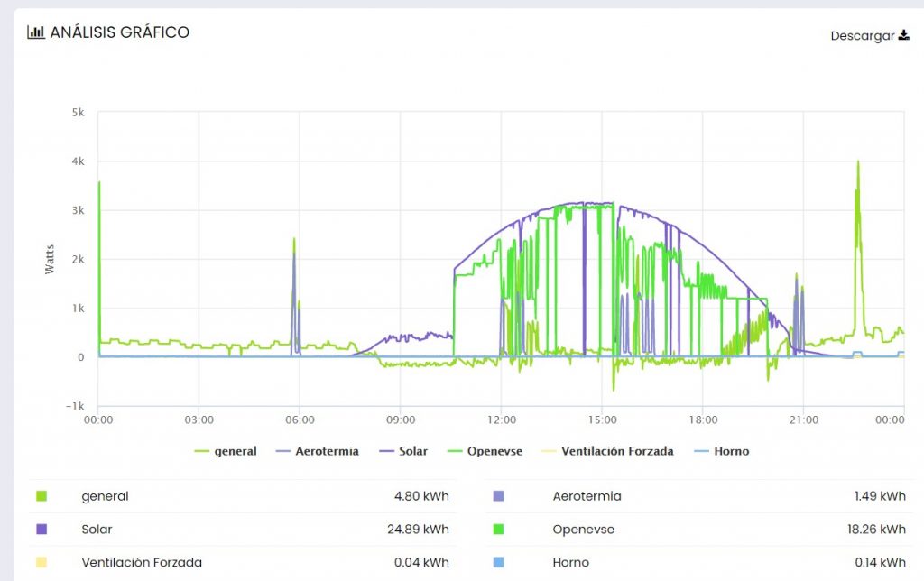Click the purple Solar color swatch
Screen dimensions: 924x581
(41, 530)
